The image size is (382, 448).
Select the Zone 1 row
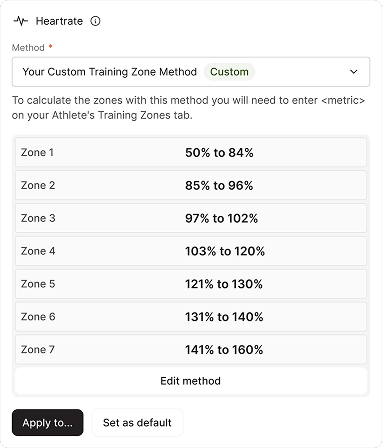pos(191,152)
